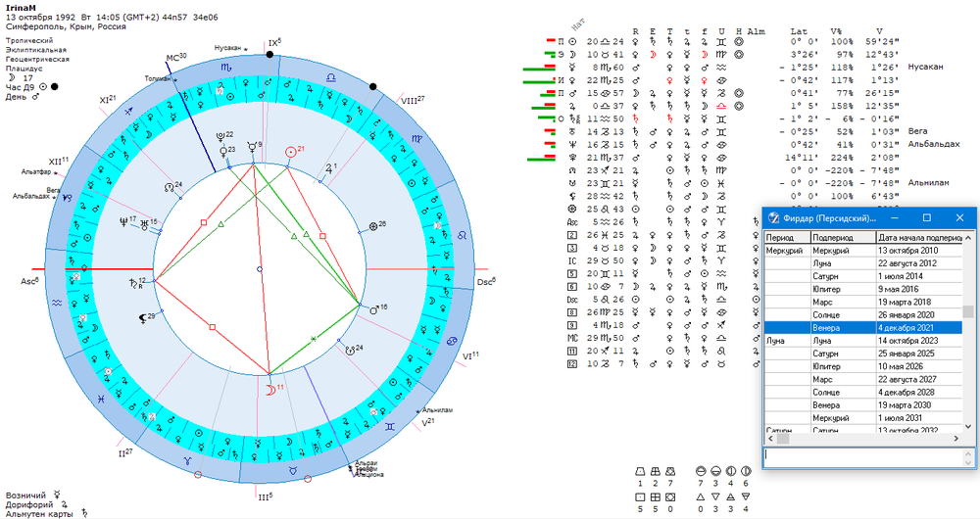Screen dimensions: 980x519
Task: Click the house 12 cusp icon in the table
Action: pos(572,364)
